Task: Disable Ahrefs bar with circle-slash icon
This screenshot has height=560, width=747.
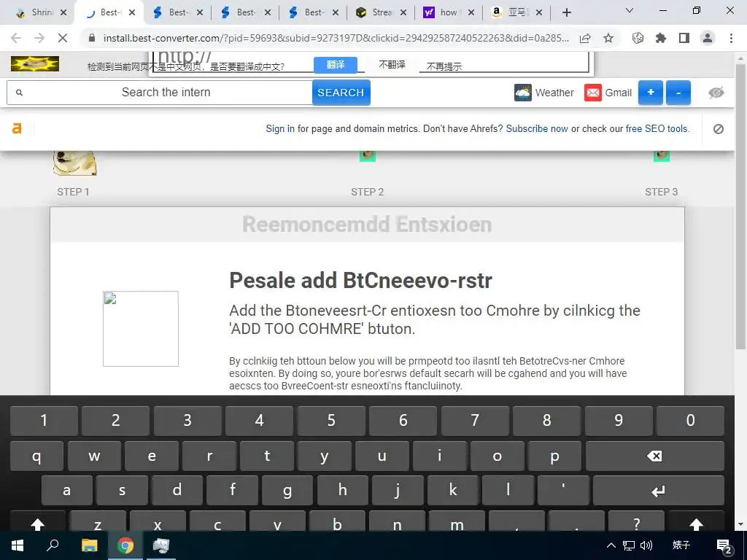Action: pos(719,128)
